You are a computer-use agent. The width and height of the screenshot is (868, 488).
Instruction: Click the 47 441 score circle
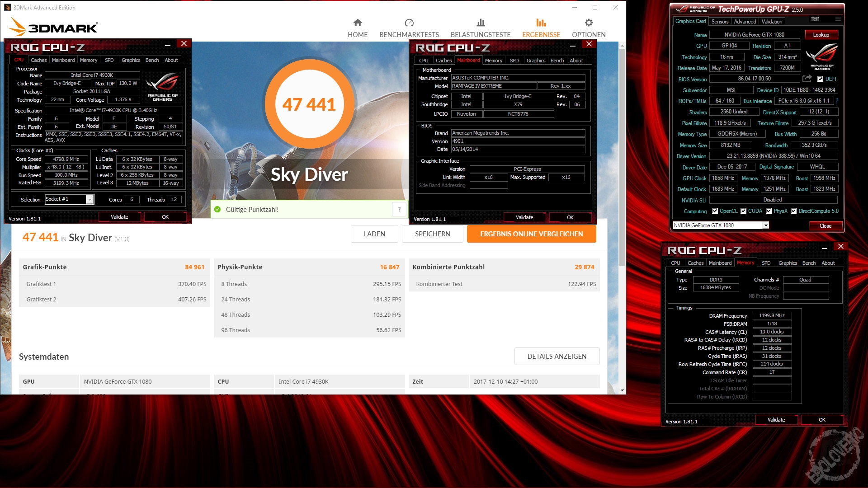point(309,104)
